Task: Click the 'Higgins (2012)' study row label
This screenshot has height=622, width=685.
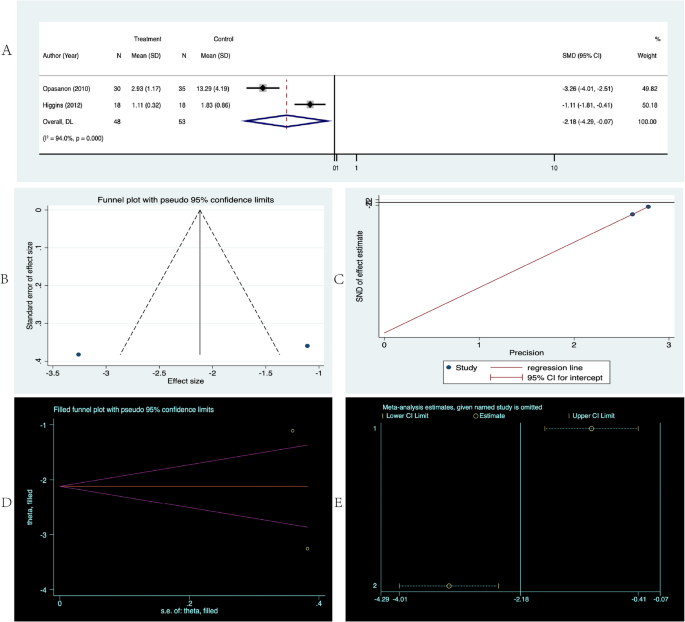Action: 62,105
